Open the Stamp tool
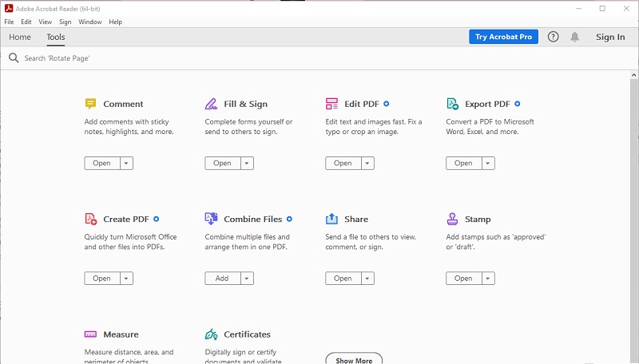 pos(464,279)
